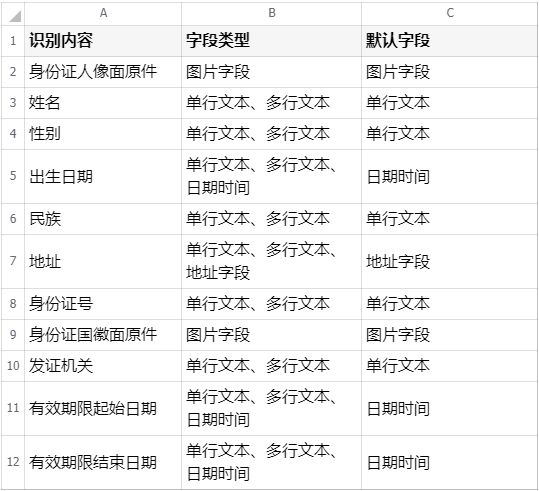
Task: Select row 12 header
Action: pos(13,462)
